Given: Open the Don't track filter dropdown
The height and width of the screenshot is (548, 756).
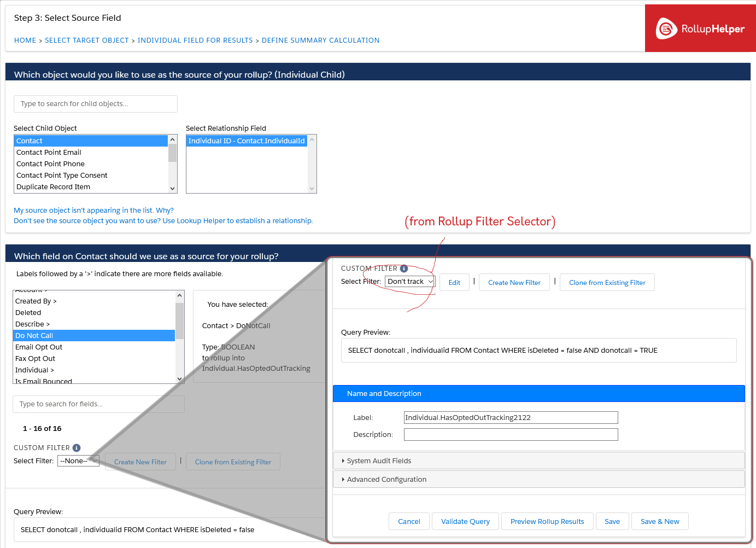Looking at the screenshot, I should click(410, 282).
